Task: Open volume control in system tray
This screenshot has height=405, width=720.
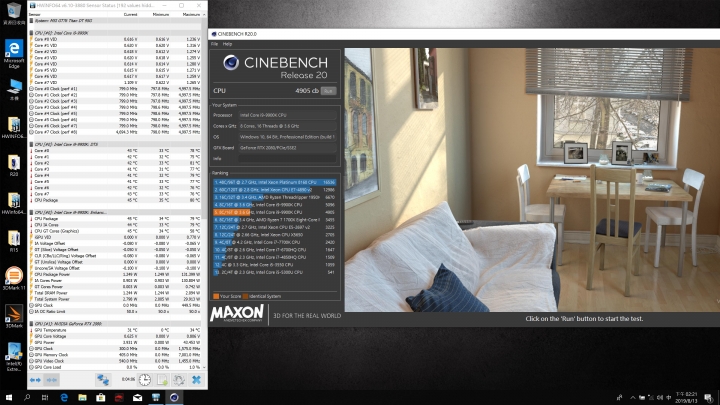Action: point(660,398)
